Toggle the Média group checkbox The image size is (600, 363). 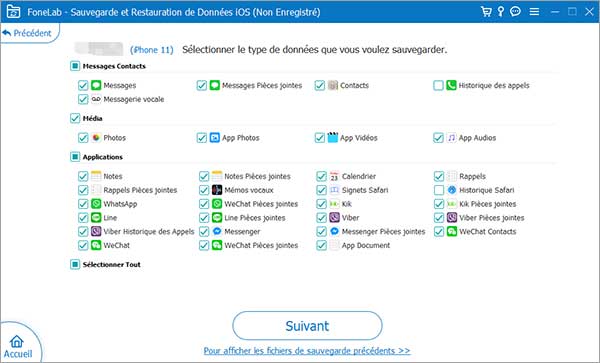pos(75,118)
